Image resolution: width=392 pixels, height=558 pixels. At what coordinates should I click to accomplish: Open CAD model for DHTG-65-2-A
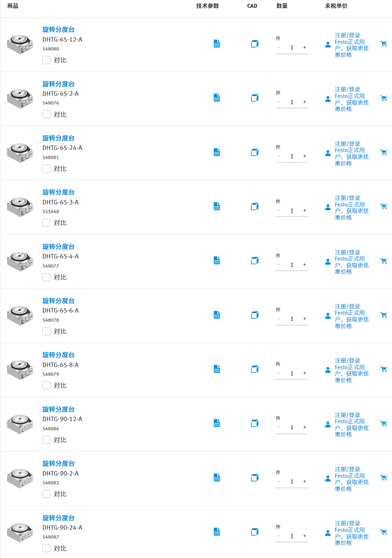255,98
